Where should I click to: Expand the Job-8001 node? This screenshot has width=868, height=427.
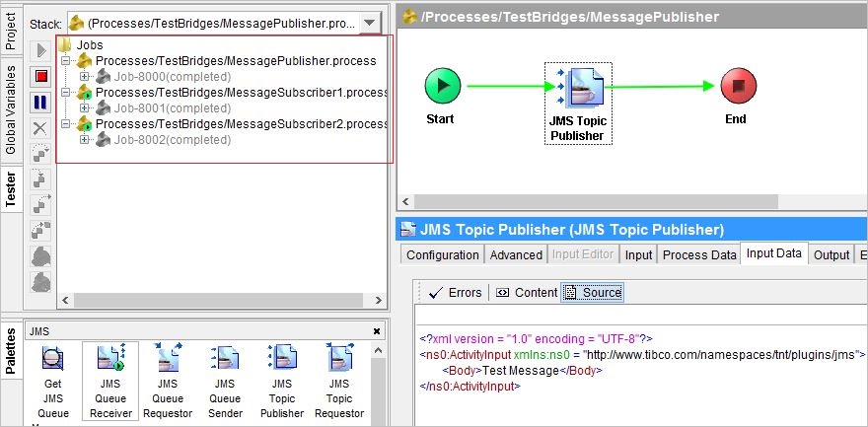84,107
